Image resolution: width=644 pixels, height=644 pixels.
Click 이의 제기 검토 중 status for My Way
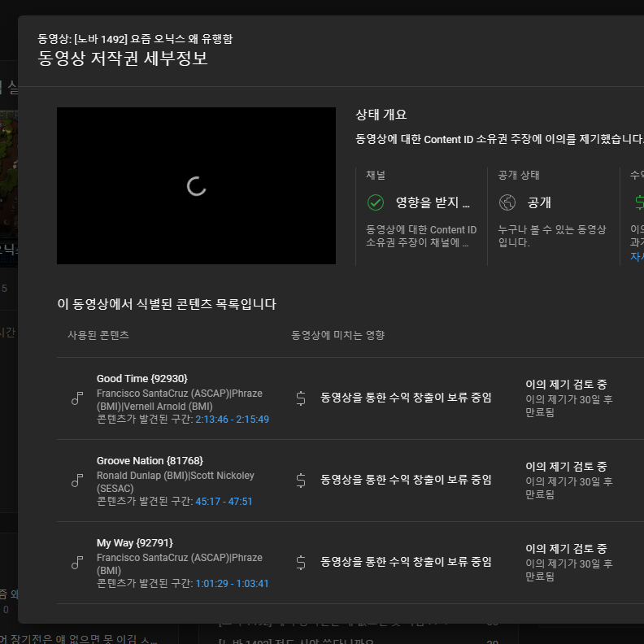566,549
